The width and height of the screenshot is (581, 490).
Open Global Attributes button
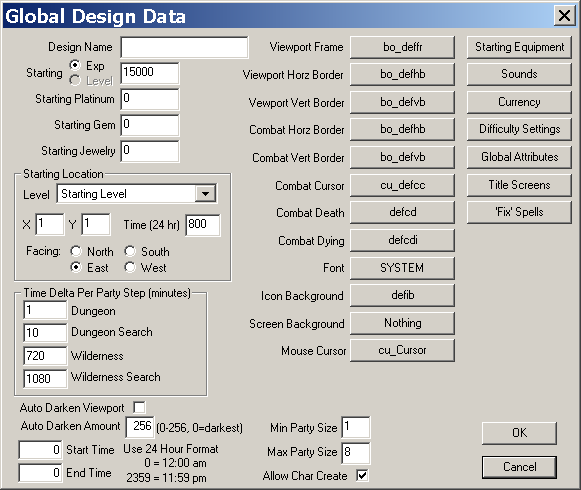[x=519, y=157]
